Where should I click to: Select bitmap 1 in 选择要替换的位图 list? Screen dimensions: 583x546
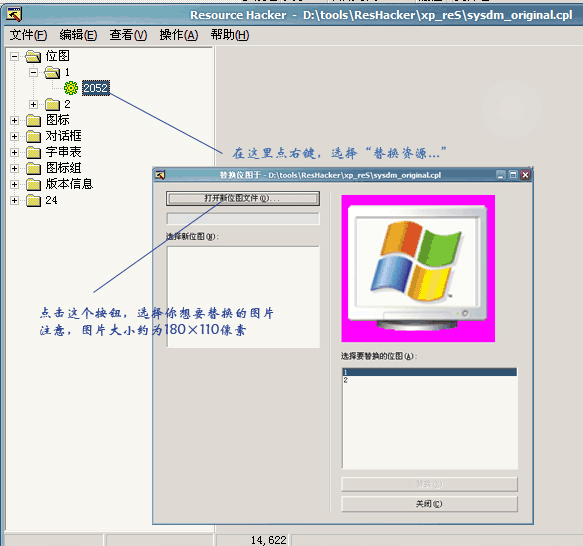pos(430,372)
